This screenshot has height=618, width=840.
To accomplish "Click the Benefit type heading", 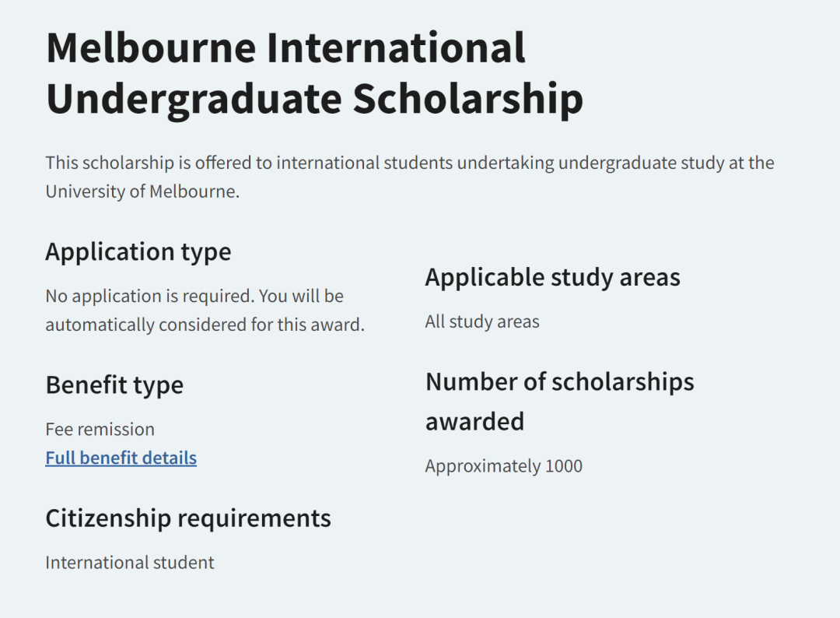I will [114, 384].
